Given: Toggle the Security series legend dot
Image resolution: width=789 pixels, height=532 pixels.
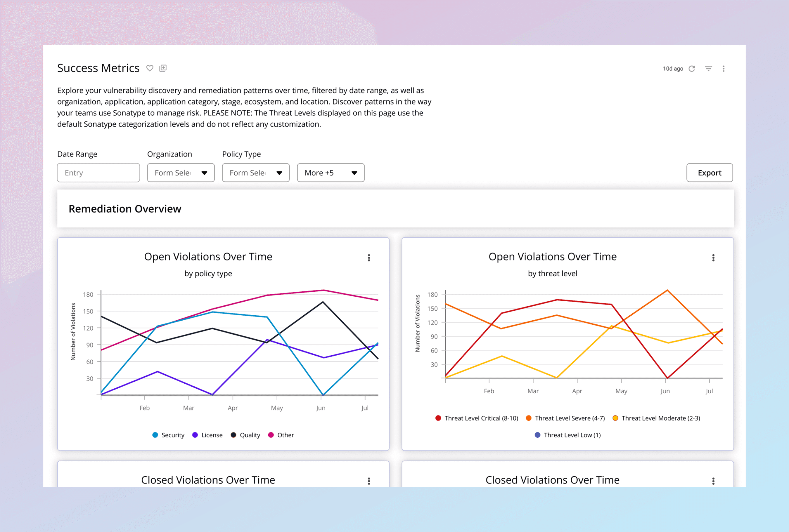Looking at the screenshot, I should click(155, 435).
